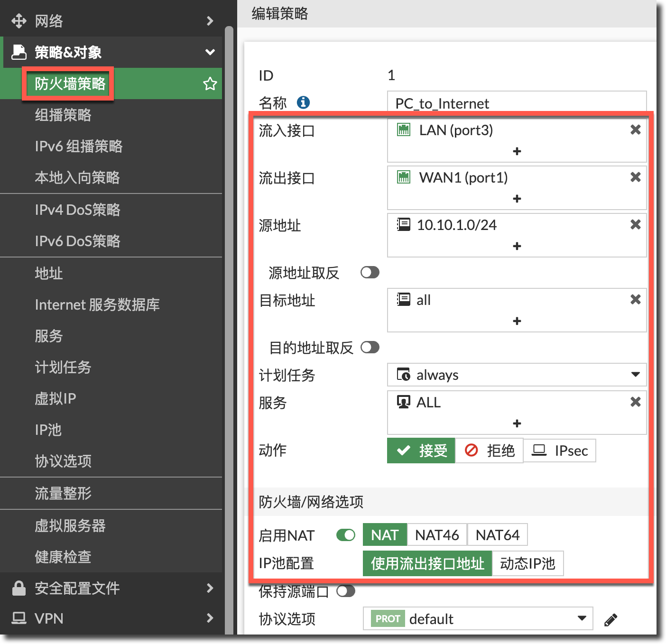The width and height of the screenshot is (666, 644).
Task: Click the info icon next to 名称
Action: point(303,102)
